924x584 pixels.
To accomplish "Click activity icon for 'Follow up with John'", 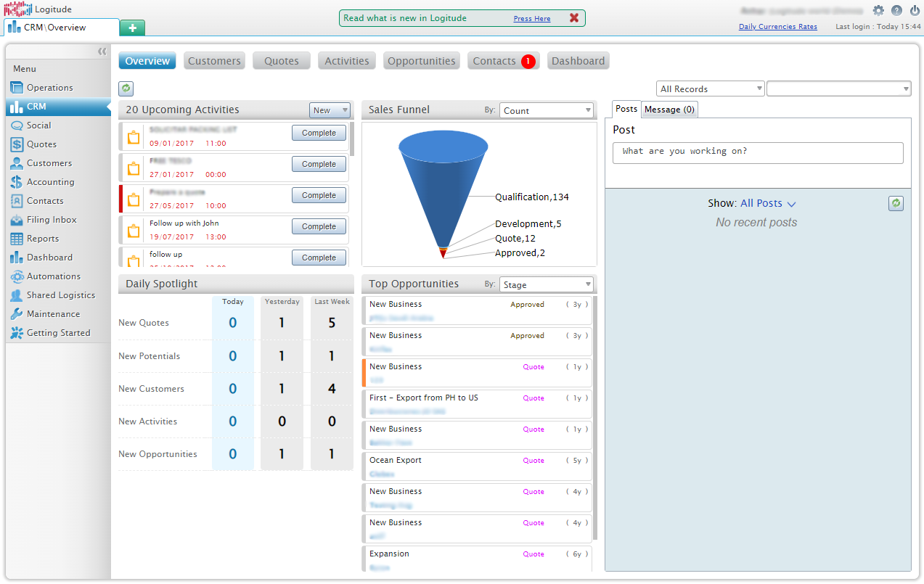I will pos(134,231).
